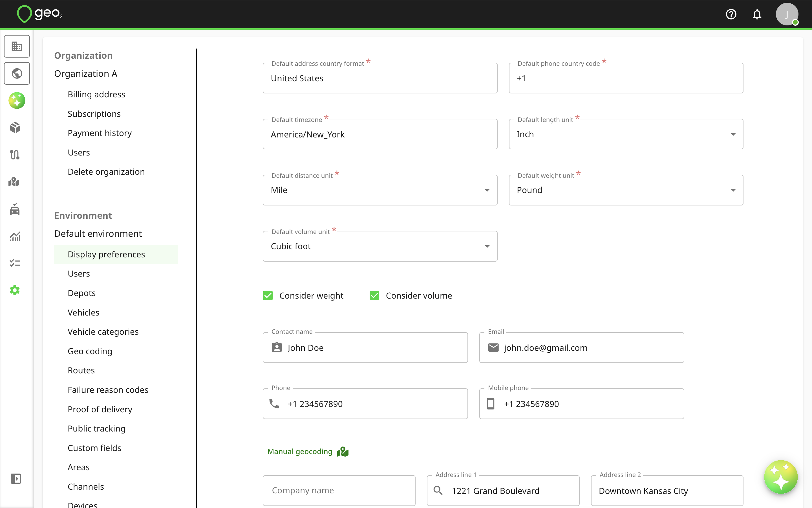812x508 pixels.
Task: Open Failure reason codes in the menu
Action: tap(108, 390)
